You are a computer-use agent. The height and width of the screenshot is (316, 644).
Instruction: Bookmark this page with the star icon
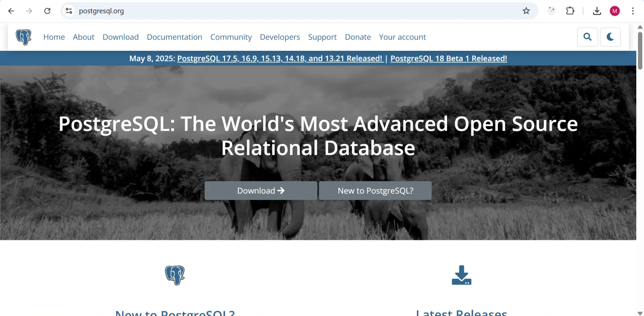(x=526, y=11)
